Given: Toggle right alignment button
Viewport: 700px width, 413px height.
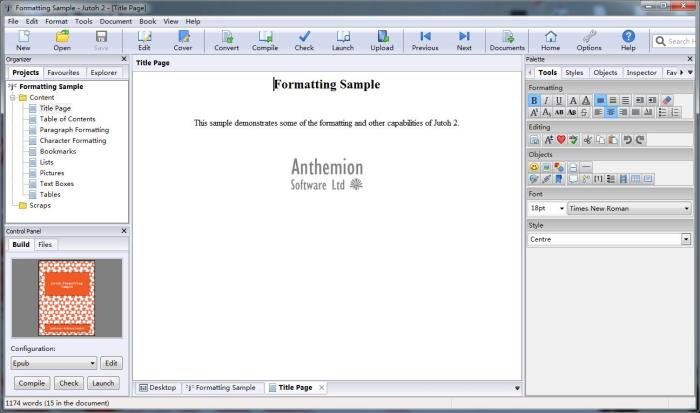Looking at the screenshot, I should (x=623, y=113).
